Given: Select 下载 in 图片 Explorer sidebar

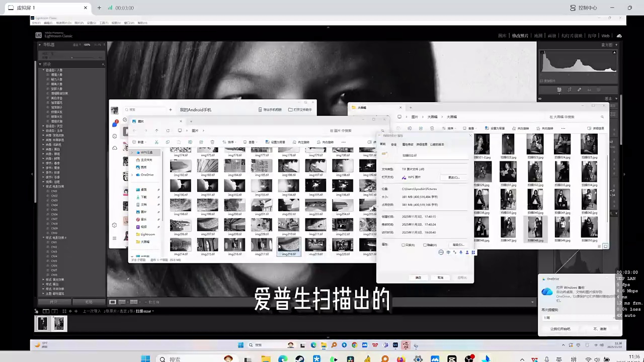Looking at the screenshot, I should pos(144,197).
